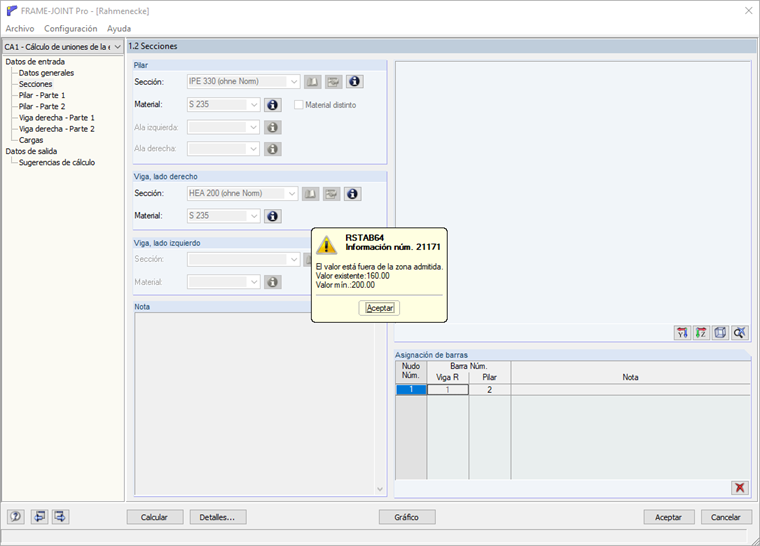The image size is (760, 546).
Task: Select Pilar - Parte 2 tree item
Action: coord(42,106)
